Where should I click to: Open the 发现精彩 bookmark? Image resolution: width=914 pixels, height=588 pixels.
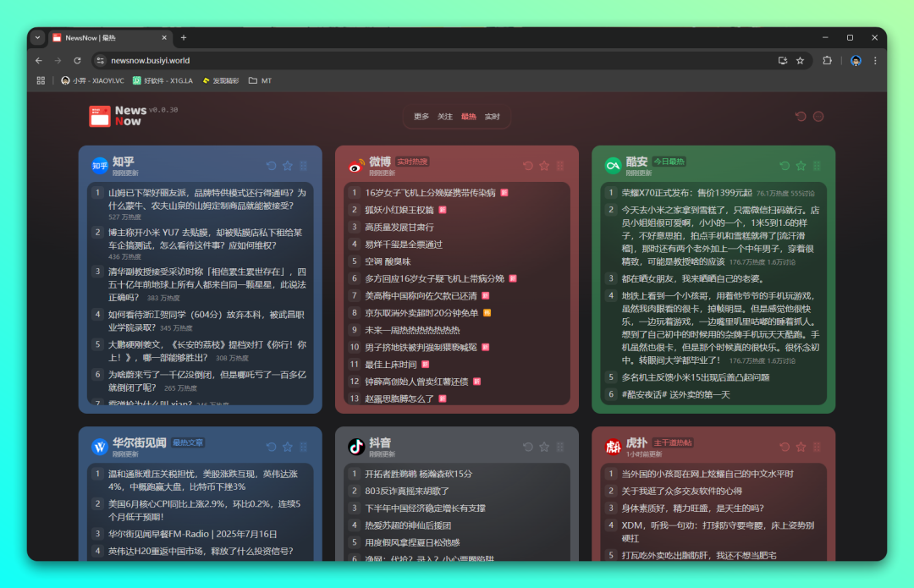coord(221,81)
